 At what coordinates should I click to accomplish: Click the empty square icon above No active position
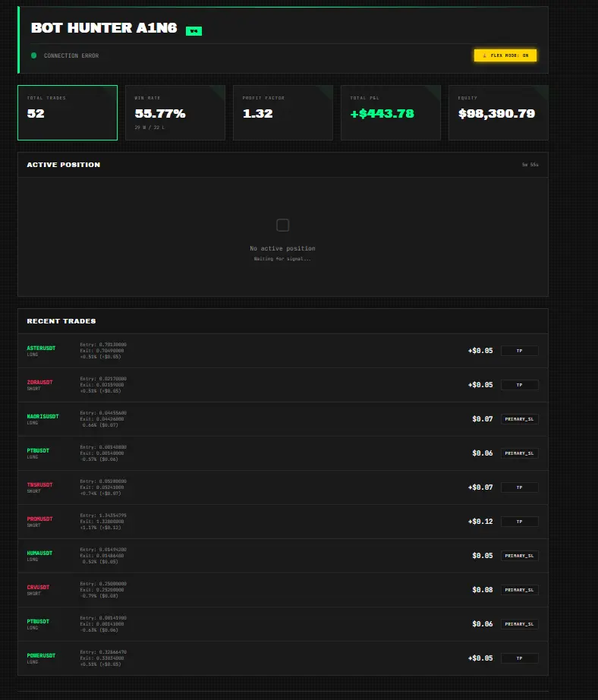(x=282, y=225)
